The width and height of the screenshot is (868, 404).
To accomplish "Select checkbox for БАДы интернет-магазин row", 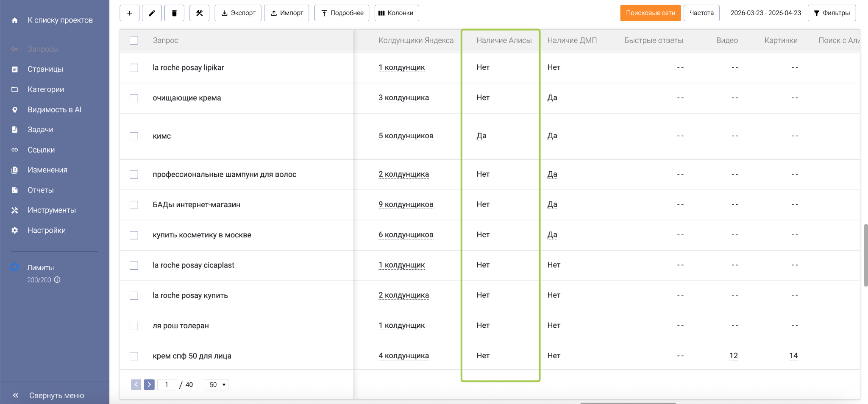I will click(134, 205).
